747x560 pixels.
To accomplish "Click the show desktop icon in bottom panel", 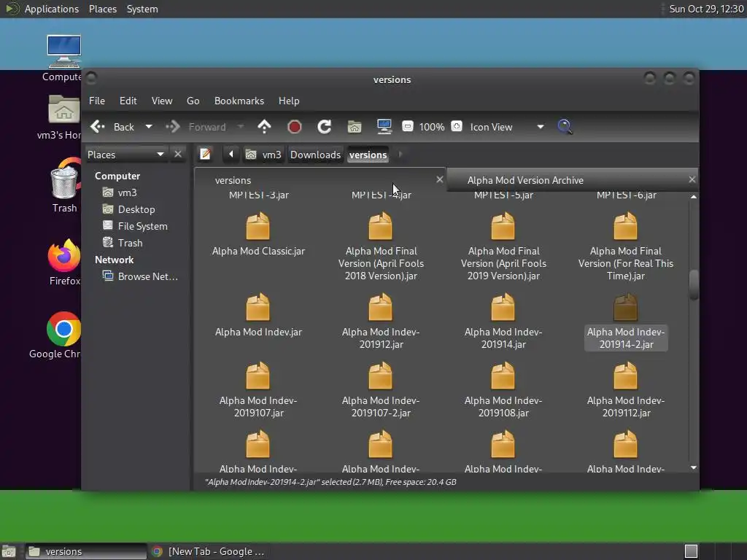I will 9,551.
